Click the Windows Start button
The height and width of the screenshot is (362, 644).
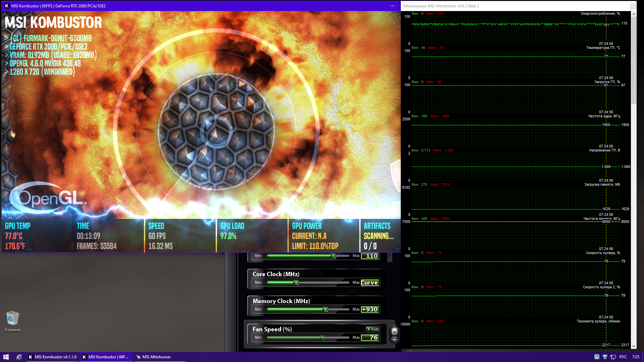click(6, 357)
